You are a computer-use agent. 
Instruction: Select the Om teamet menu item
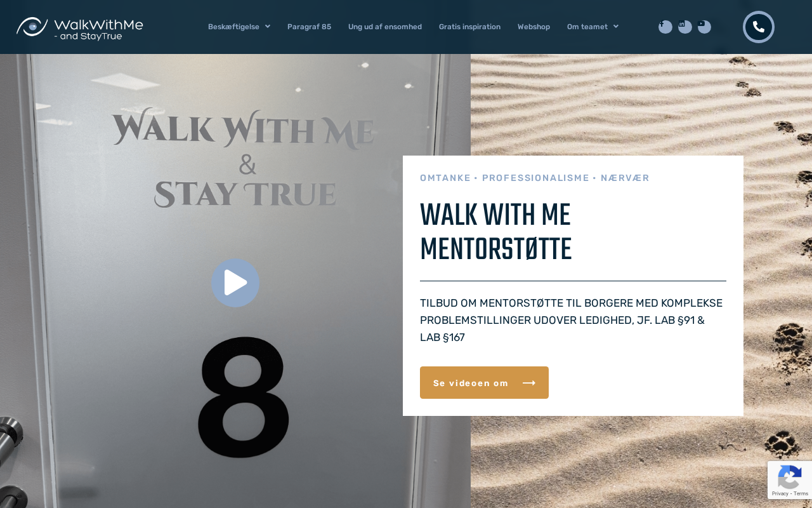[593, 27]
